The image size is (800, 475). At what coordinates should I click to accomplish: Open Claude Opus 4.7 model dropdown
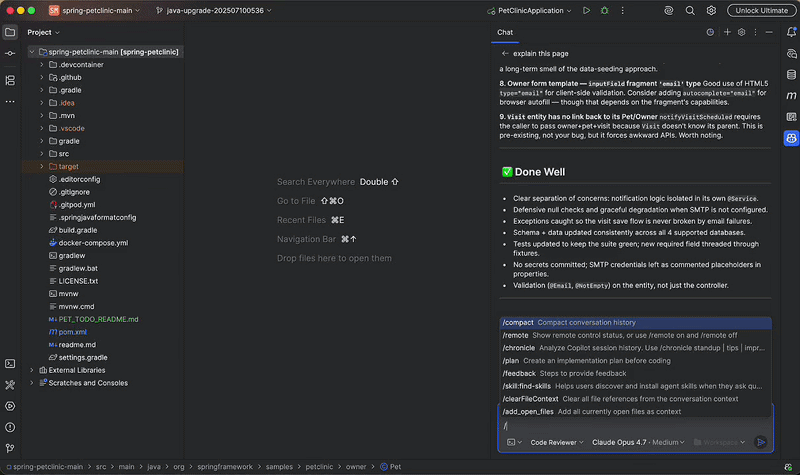(x=638, y=442)
